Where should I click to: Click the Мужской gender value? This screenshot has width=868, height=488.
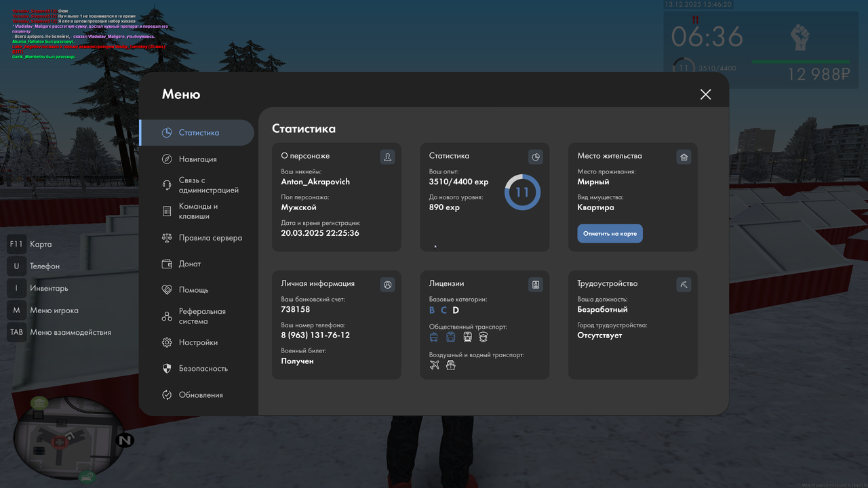pyautogui.click(x=299, y=207)
